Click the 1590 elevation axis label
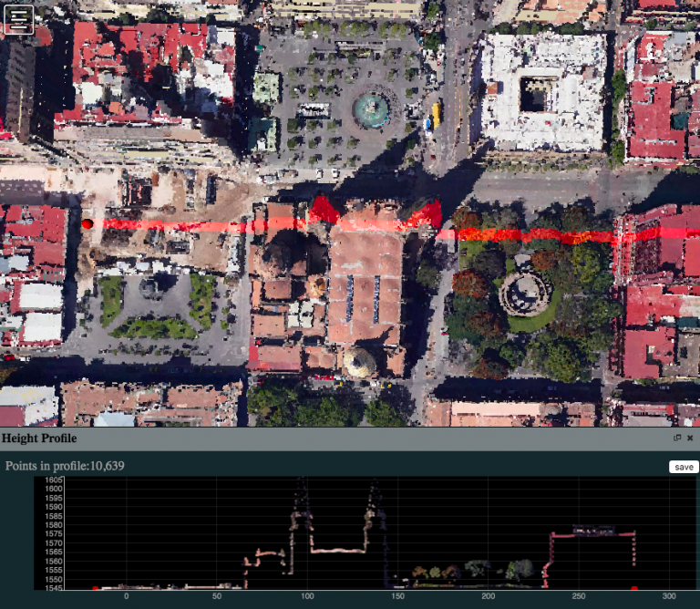 click(54, 507)
